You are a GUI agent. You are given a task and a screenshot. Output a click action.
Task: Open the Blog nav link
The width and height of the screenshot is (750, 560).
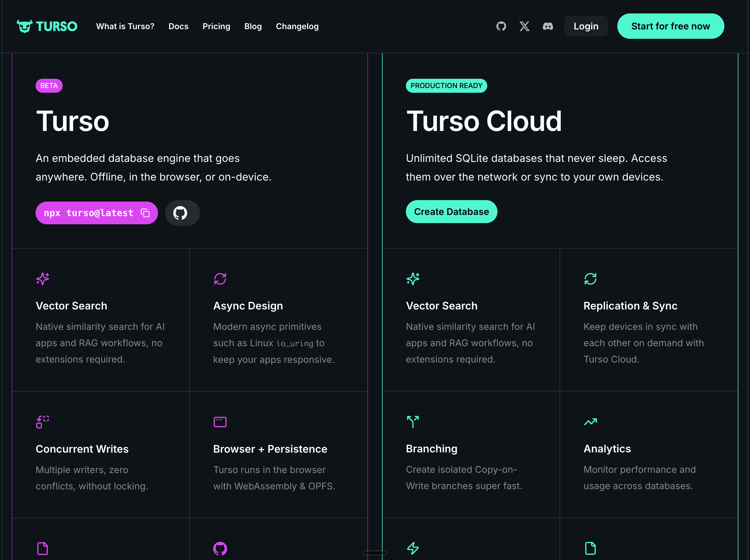pos(253,26)
